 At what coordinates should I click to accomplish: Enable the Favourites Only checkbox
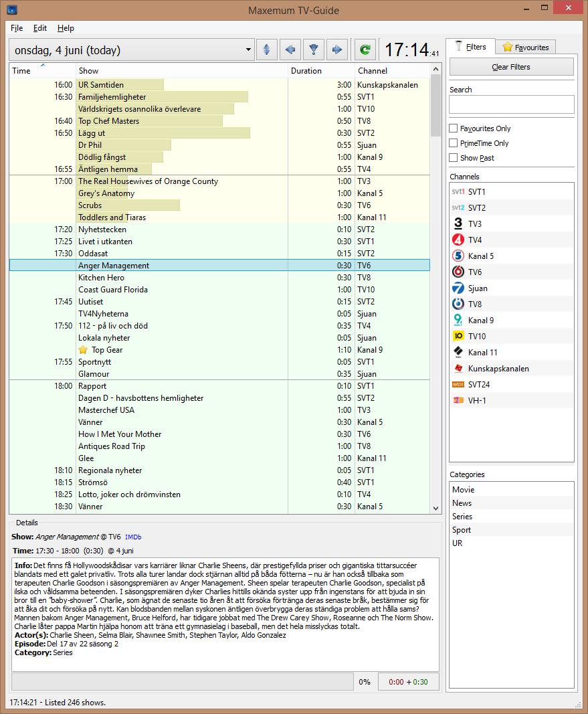coord(454,128)
